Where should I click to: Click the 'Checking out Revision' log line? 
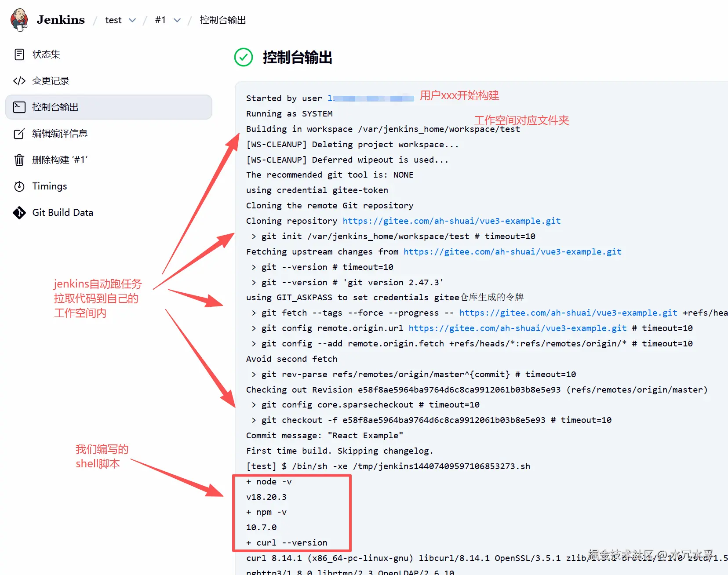[477, 390]
